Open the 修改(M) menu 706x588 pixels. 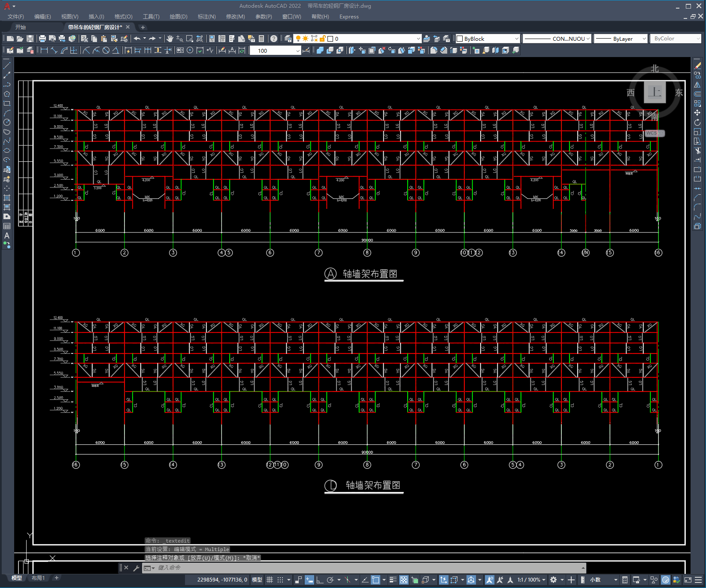pos(235,17)
